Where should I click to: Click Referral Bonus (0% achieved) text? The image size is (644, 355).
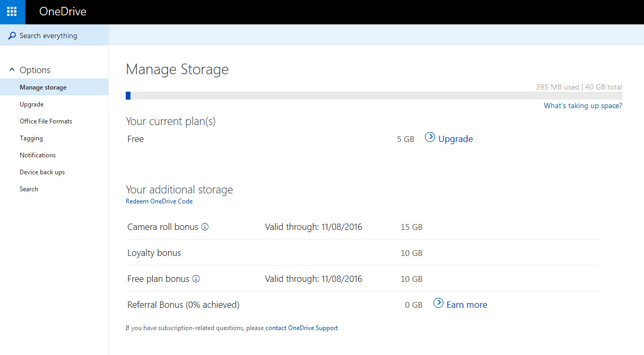184,305
